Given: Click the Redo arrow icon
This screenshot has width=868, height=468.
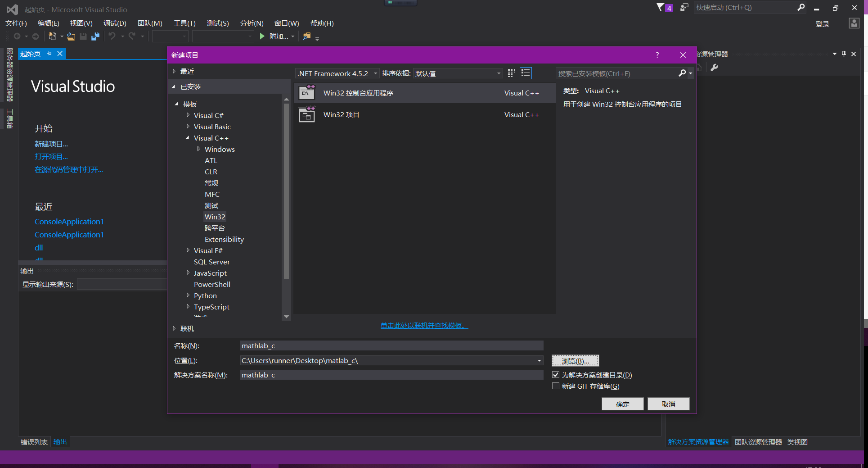Looking at the screenshot, I should (x=132, y=36).
